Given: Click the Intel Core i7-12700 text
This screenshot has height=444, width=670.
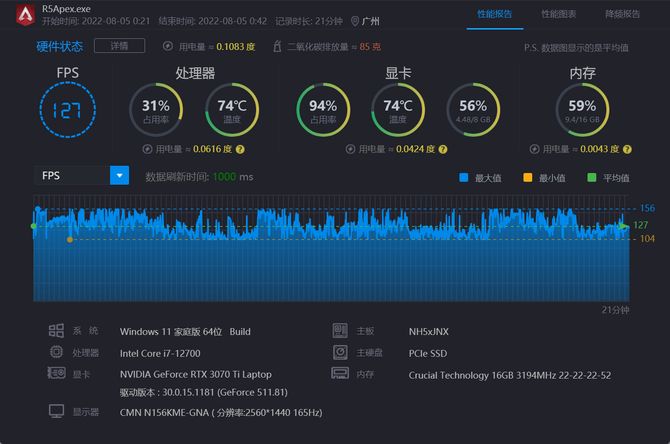Looking at the screenshot, I should [160, 353].
